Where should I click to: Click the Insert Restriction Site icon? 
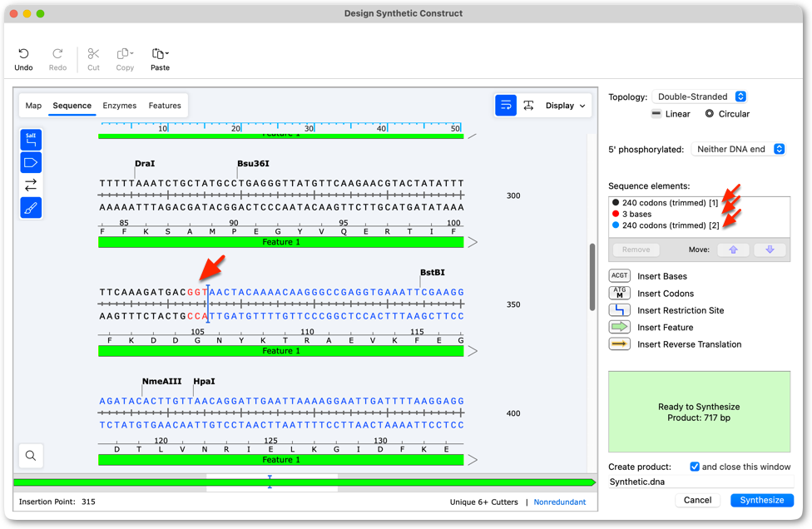(x=619, y=310)
